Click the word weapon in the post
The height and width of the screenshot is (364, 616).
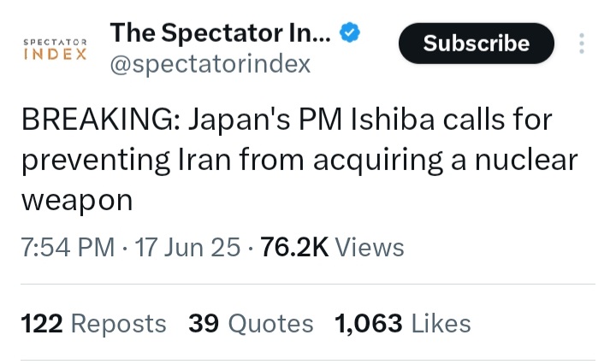[x=77, y=202]
